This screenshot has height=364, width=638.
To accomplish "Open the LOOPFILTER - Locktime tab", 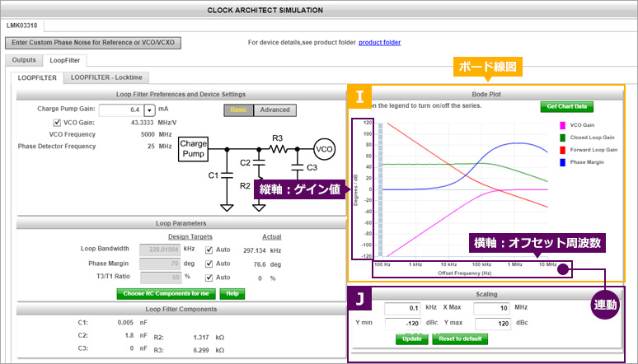I will click(106, 77).
